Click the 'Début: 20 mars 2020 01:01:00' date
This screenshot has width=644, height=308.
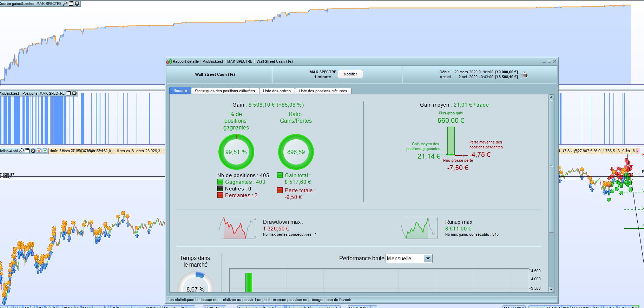[x=466, y=72]
